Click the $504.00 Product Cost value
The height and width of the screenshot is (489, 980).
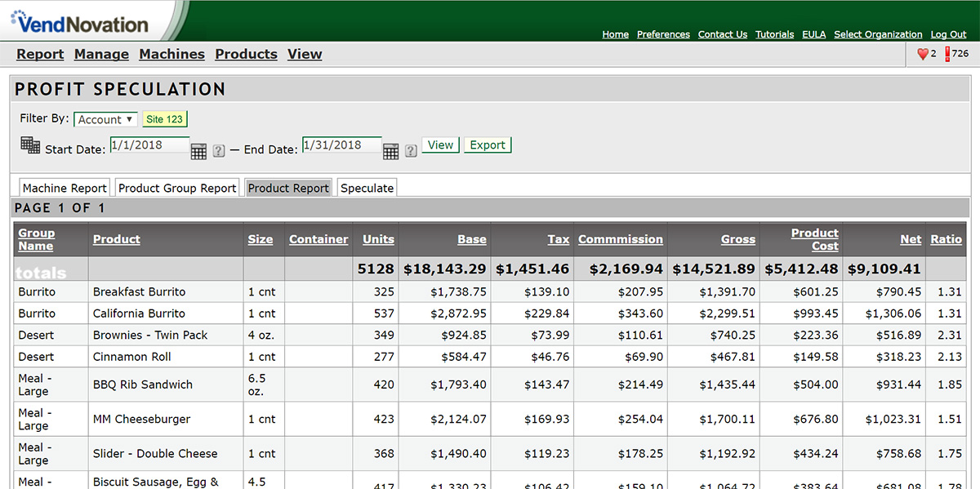click(815, 385)
